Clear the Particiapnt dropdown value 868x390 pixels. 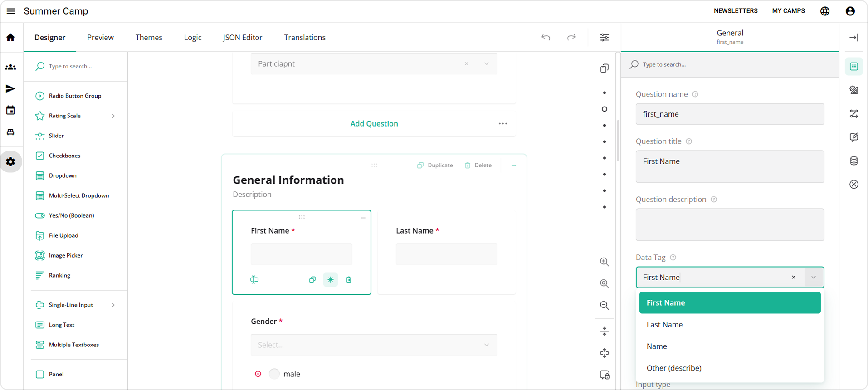coord(467,64)
